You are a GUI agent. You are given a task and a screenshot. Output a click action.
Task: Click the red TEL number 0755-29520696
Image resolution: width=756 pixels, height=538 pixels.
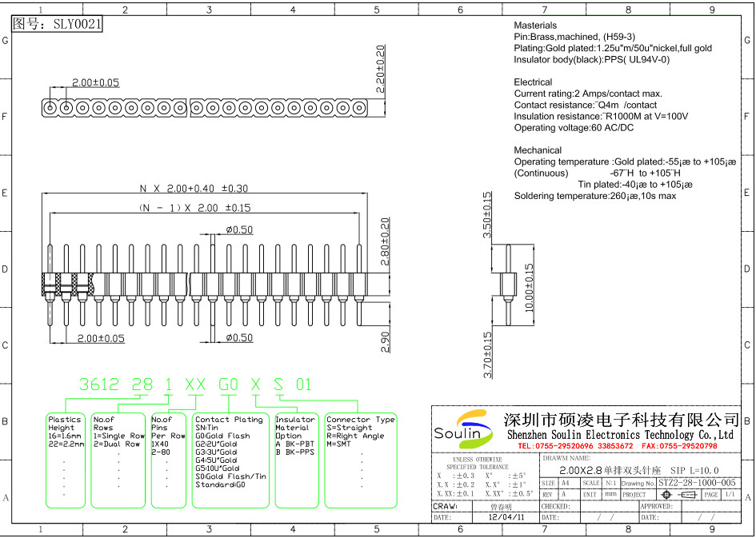(576, 446)
